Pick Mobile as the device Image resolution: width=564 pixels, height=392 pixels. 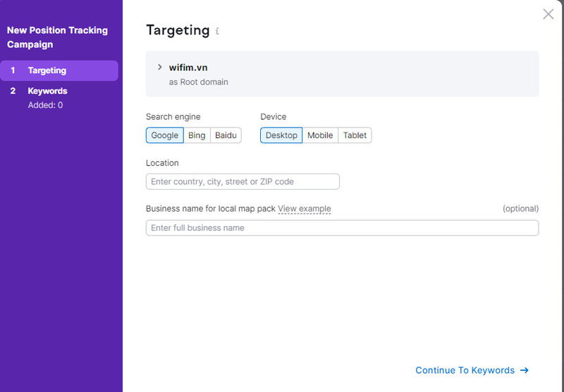pos(320,135)
